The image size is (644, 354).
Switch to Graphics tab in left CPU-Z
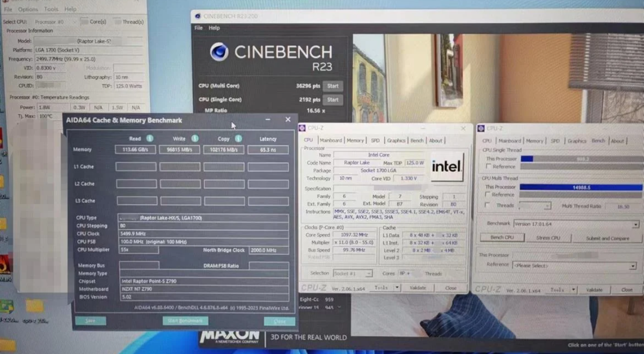(396, 141)
